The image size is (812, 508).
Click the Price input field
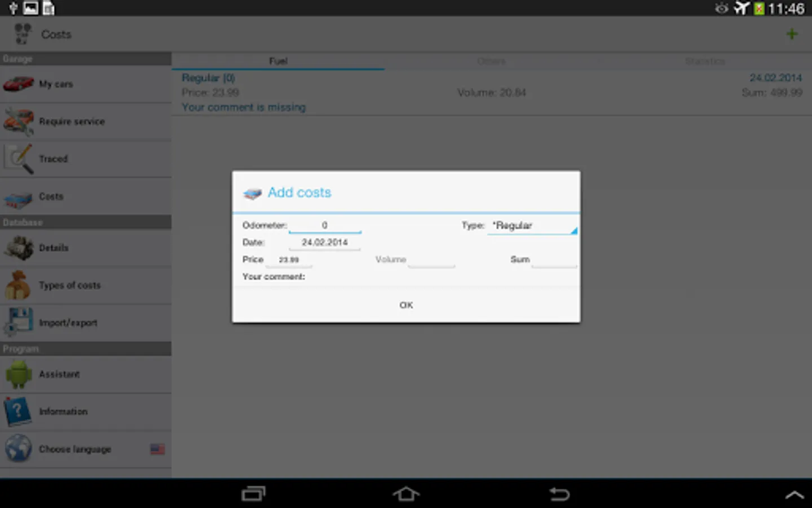tap(289, 260)
